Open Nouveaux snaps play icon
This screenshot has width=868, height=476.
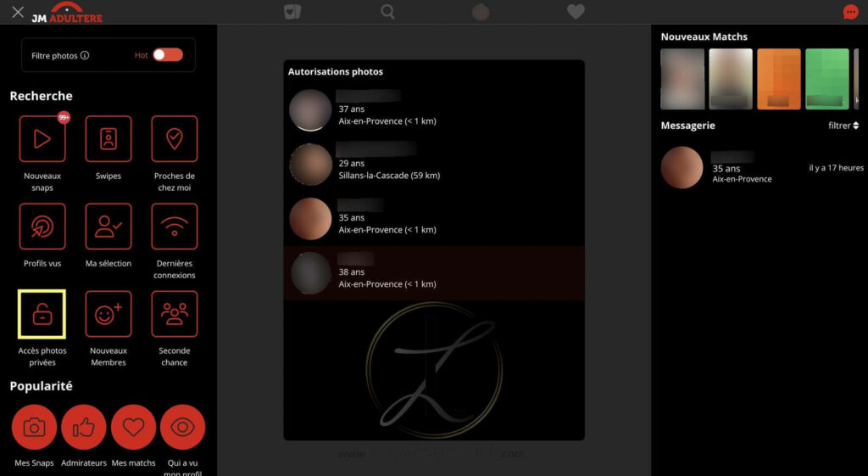(42, 138)
